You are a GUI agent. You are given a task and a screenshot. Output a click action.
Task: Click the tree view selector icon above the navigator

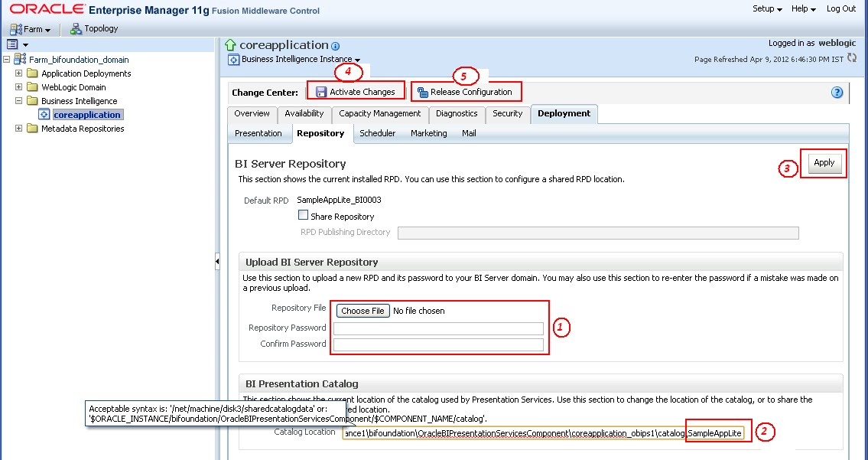point(11,44)
